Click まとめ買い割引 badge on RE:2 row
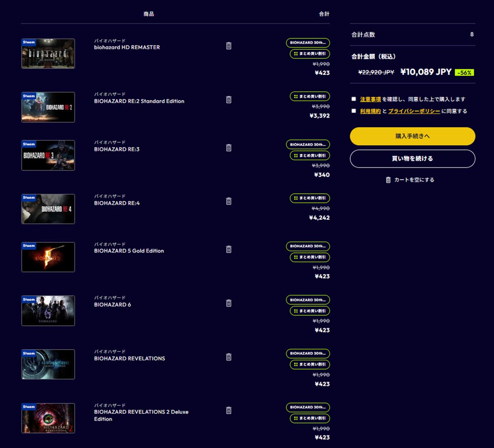 coord(310,97)
